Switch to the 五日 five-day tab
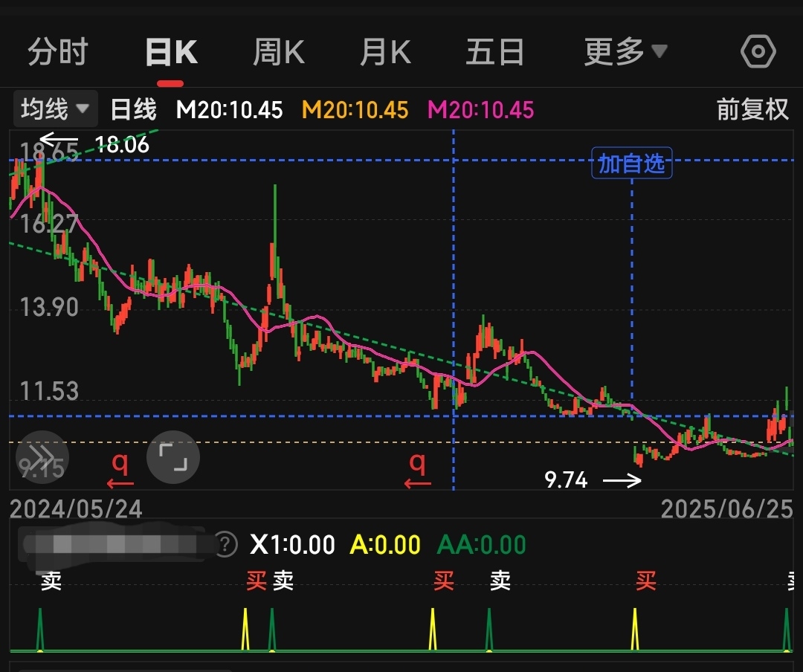Image resolution: width=803 pixels, height=672 pixels. click(495, 52)
